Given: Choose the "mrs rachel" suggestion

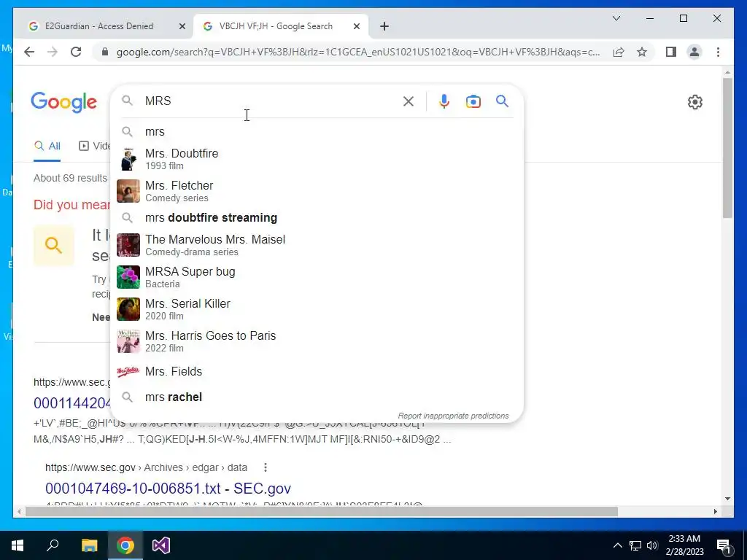Looking at the screenshot, I should 317,397.
